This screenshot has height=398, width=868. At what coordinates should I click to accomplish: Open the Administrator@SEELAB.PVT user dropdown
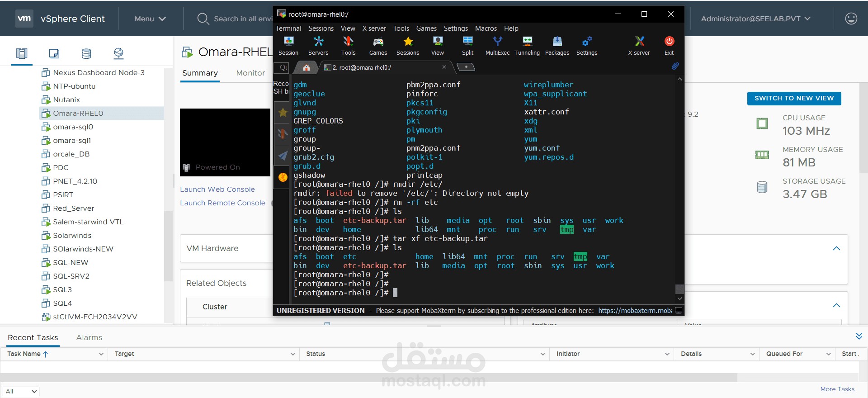coord(755,19)
